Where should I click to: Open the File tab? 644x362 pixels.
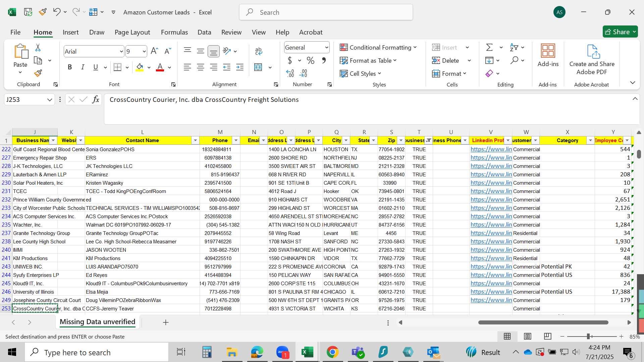[15, 32]
